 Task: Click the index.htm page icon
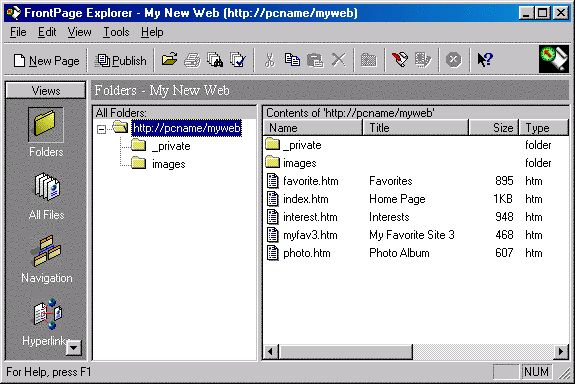point(272,199)
